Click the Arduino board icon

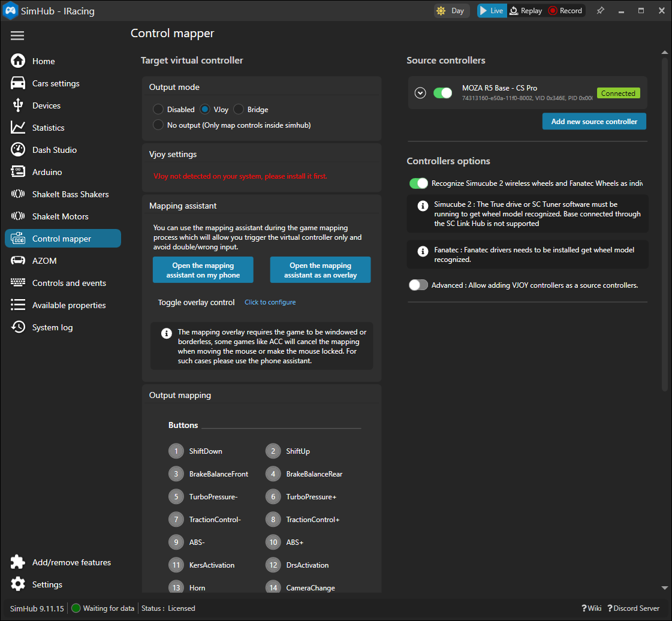tap(18, 172)
